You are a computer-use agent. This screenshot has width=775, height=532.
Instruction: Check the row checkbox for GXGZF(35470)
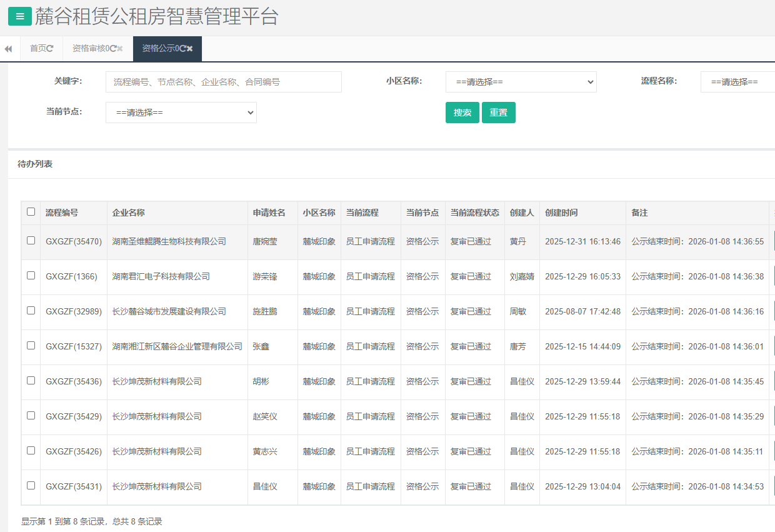(x=31, y=241)
